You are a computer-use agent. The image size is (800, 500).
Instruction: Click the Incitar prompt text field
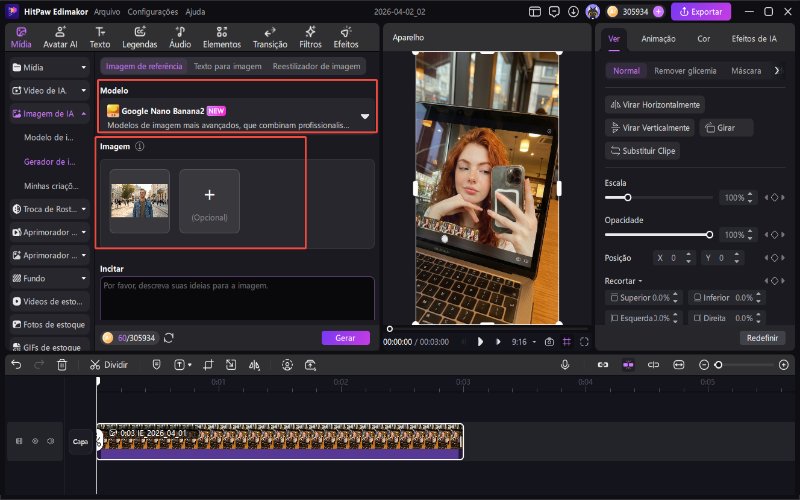tap(237, 298)
